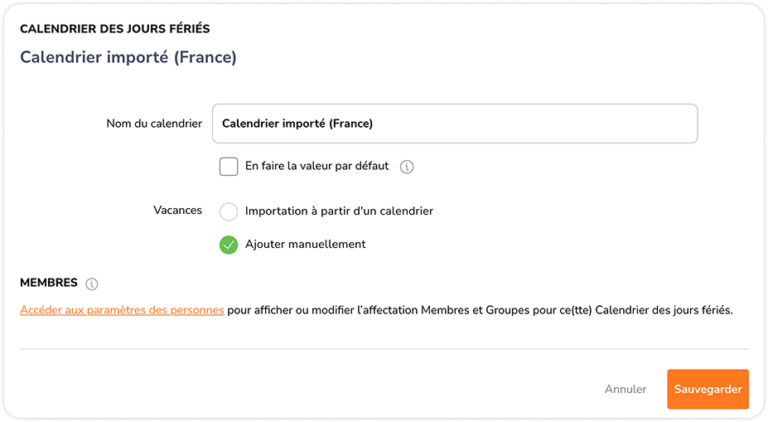The image size is (768, 422).
Task: Click the 'Importation à partir d'un calendrier' label text
Action: coord(339,211)
